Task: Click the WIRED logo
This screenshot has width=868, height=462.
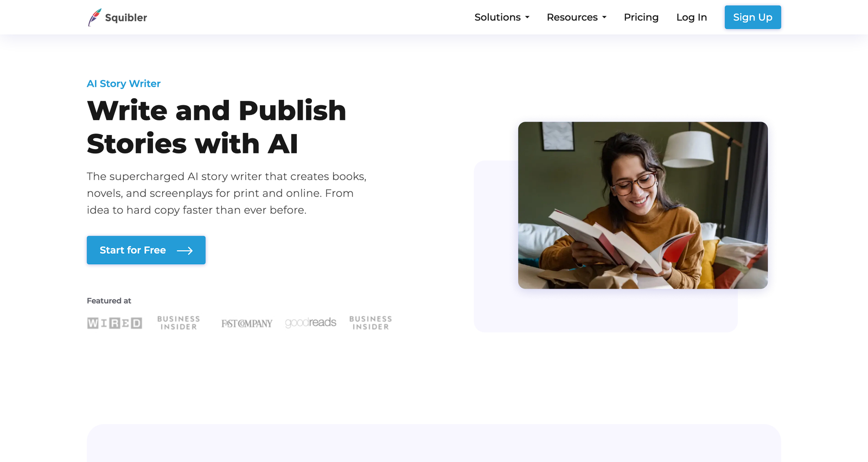Action: click(114, 323)
